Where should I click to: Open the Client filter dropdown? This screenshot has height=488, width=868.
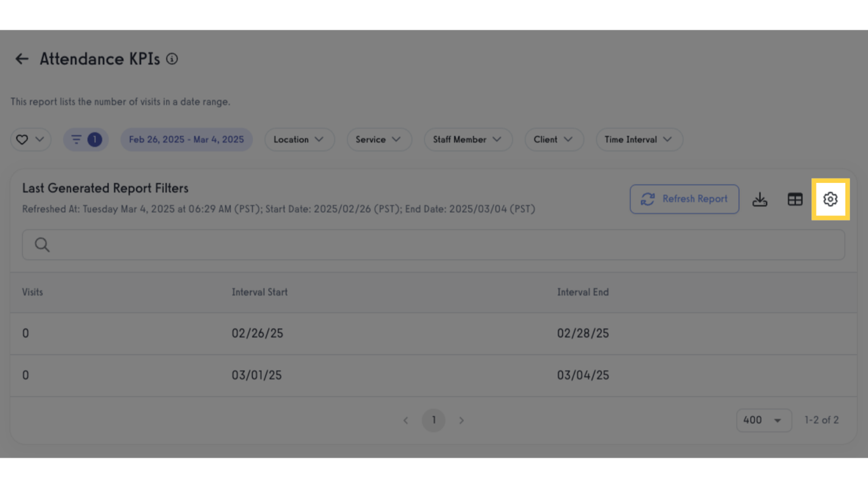pyautogui.click(x=553, y=139)
